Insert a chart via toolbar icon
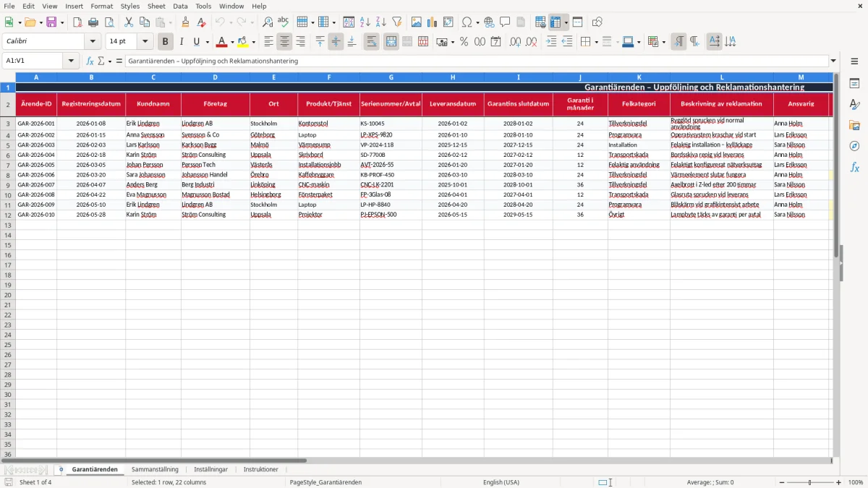This screenshot has width=868, height=488. (433, 22)
